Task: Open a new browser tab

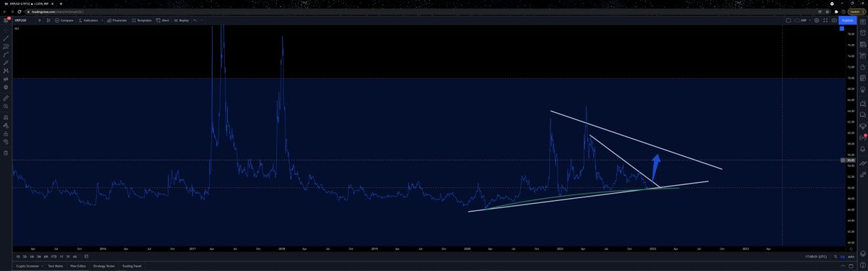Action: 61,4
